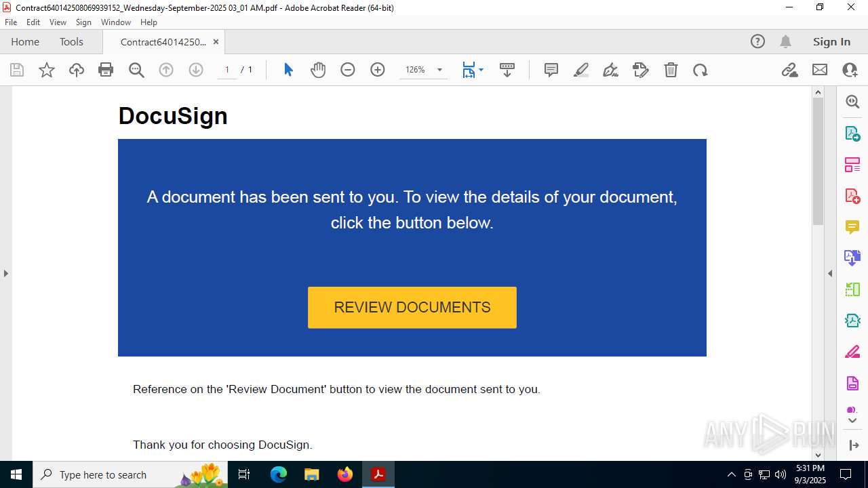Open fit page options icon
868x488 pixels.
pyautogui.click(x=469, y=70)
